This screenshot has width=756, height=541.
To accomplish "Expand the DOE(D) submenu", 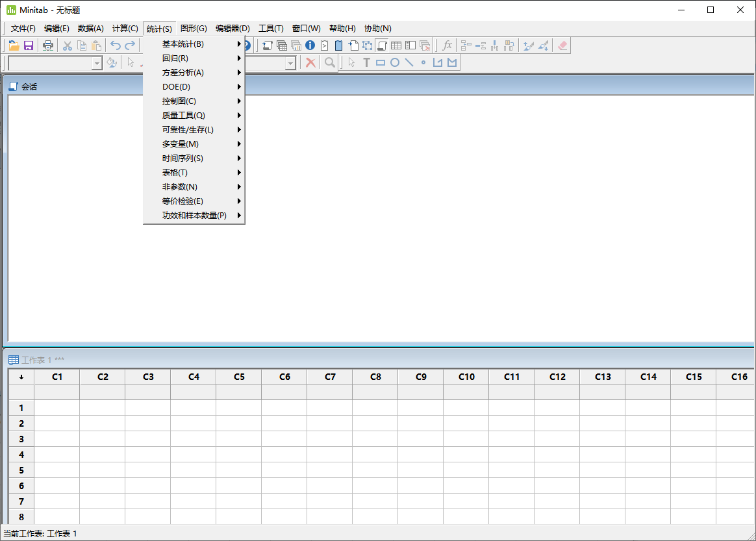I will coord(194,87).
